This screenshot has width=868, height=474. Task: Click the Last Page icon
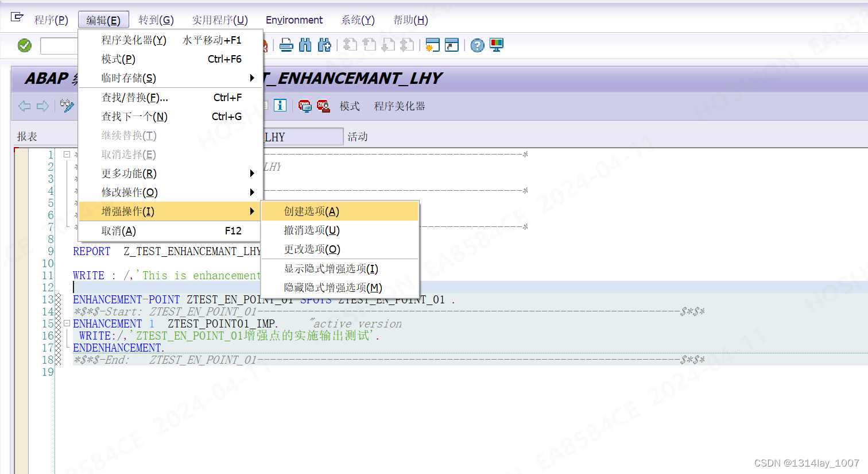coord(407,45)
